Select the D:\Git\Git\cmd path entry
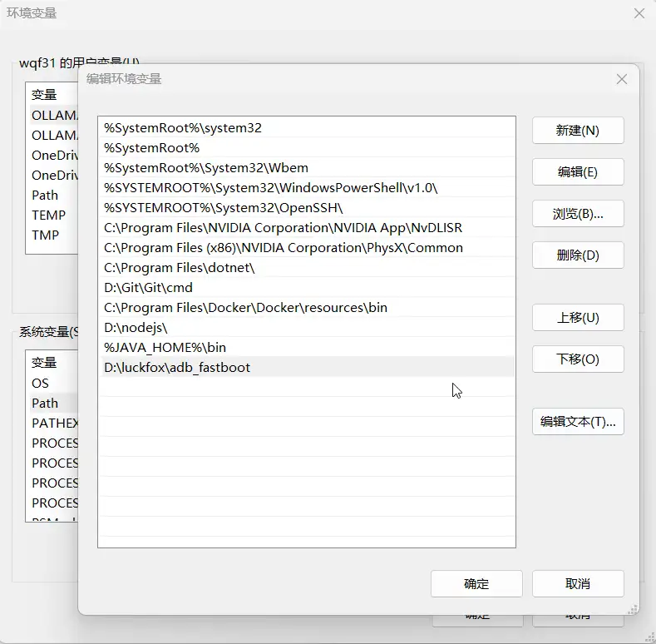The height and width of the screenshot is (644, 656). click(x=148, y=288)
